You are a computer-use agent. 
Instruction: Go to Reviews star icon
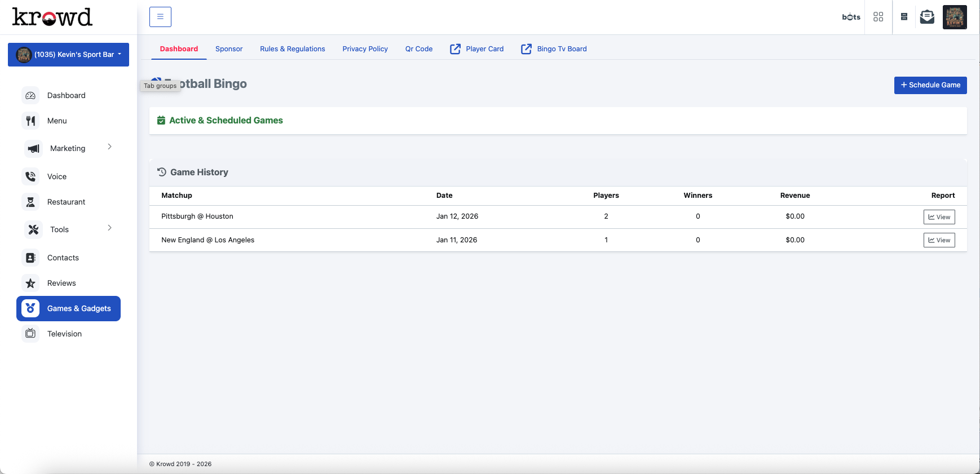(30, 283)
